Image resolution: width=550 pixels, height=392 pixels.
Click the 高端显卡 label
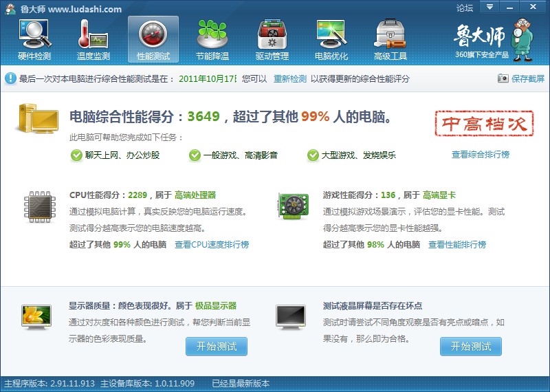(439, 195)
